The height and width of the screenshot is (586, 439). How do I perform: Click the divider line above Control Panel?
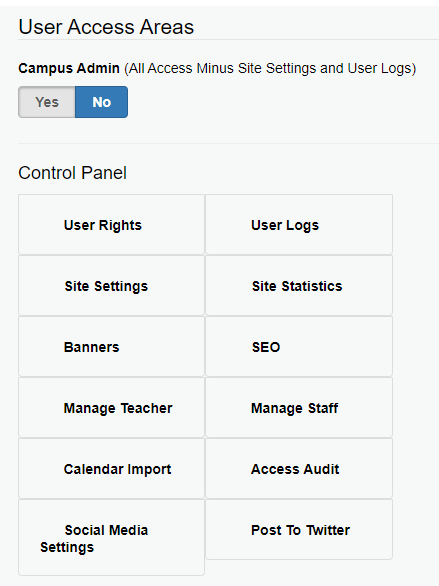pyautogui.click(x=228, y=143)
